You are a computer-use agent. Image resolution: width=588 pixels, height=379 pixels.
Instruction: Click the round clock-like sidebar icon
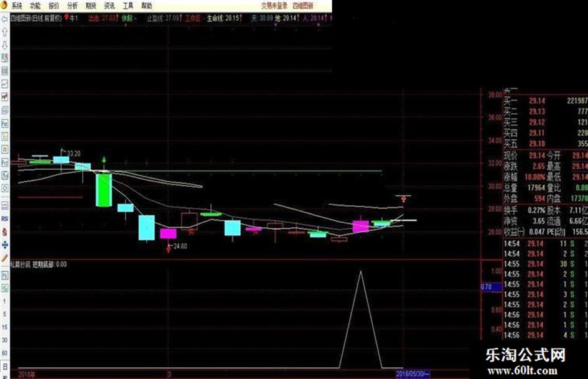4,188
